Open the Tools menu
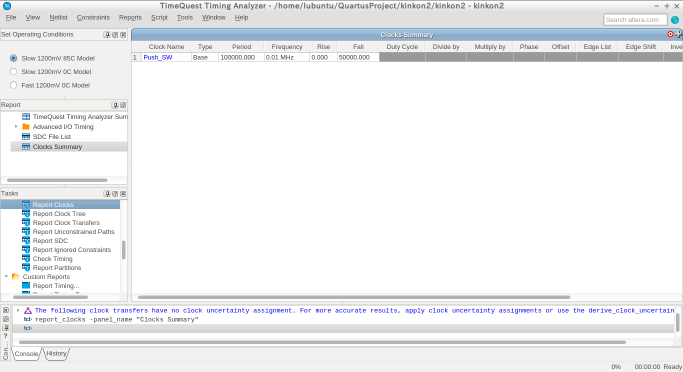The width and height of the screenshot is (683, 372). (185, 17)
